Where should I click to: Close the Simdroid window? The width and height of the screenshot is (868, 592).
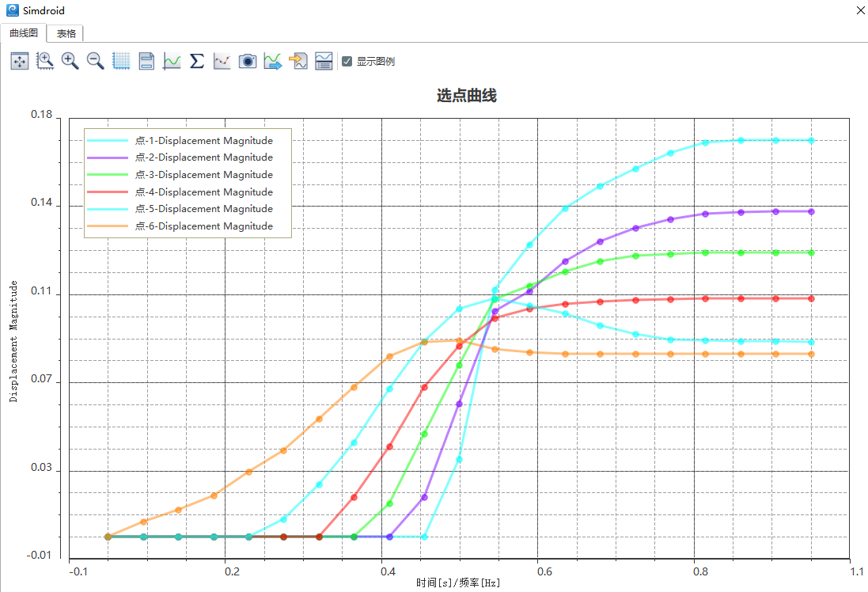tap(860, 10)
